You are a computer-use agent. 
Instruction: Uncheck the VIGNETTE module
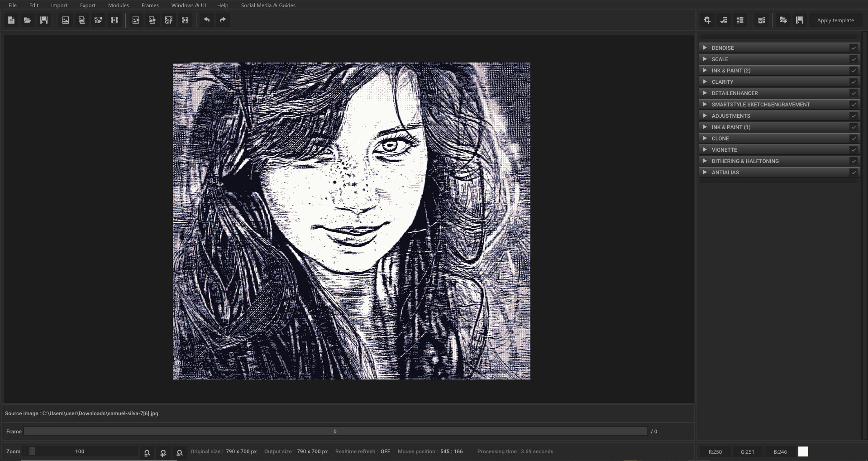(x=854, y=149)
